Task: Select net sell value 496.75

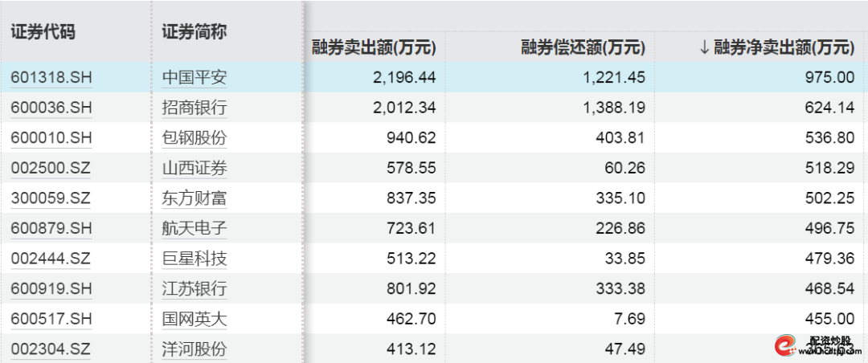Action: (x=829, y=228)
